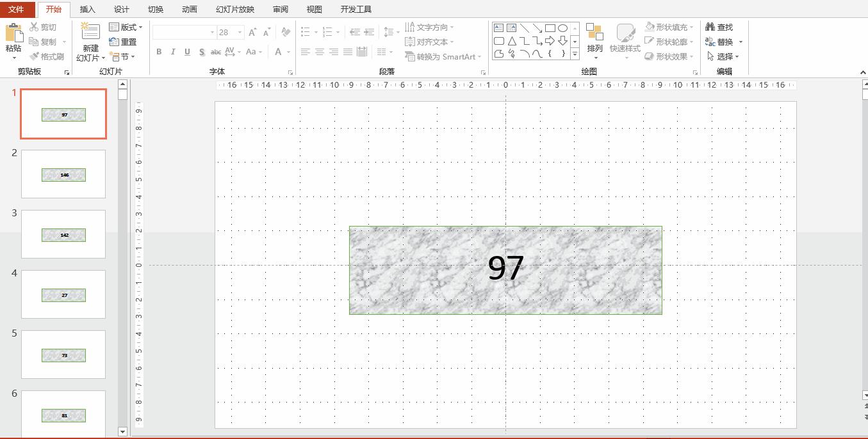The width and height of the screenshot is (868, 439).
Task: Switch to the View tab (视图)
Action: pyautogui.click(x=315, y=9)
